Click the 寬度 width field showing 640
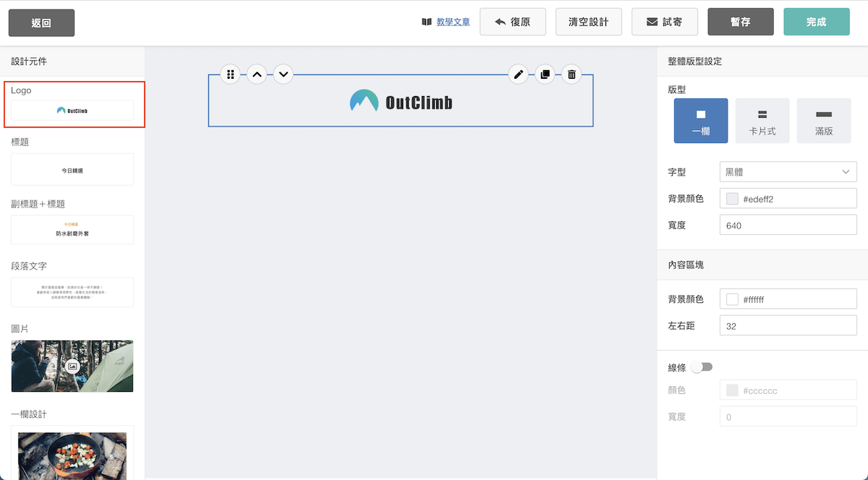This screenshot has width=868, height=480. pyautogui.click(x=788, y=226)
